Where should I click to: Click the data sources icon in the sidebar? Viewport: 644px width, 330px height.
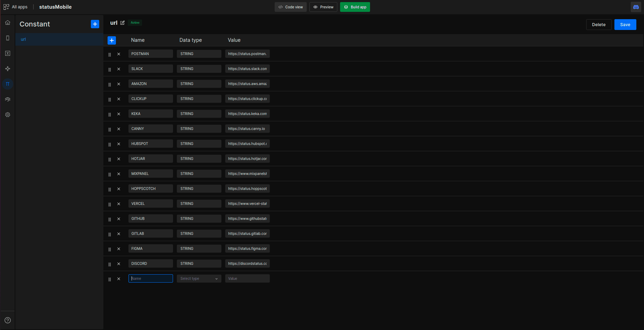(x=8, y=69)
